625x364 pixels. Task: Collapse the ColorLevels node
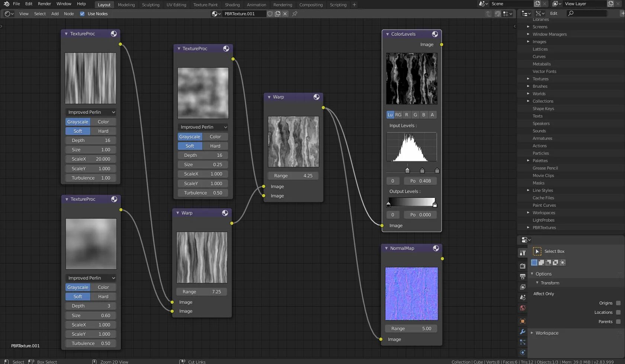pos(387,34)
